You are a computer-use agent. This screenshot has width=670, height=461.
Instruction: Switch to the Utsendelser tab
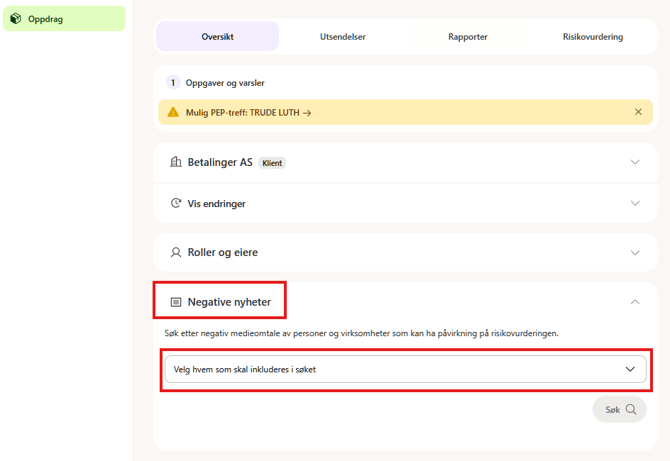tap(343, 37)
